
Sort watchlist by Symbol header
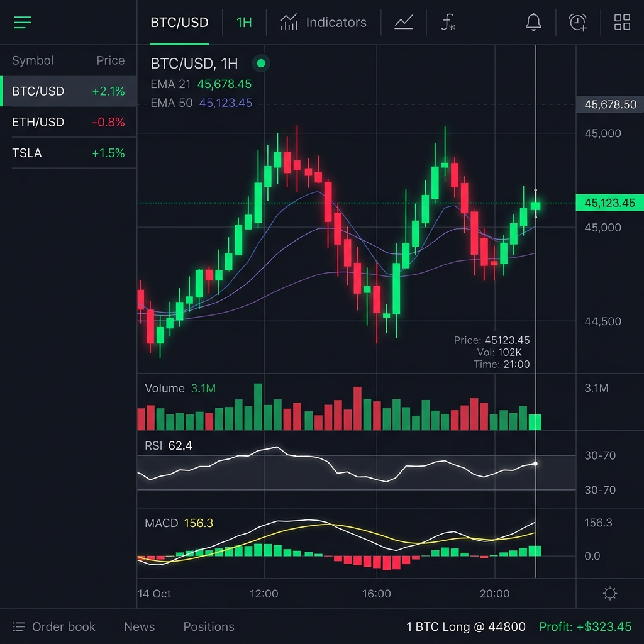click(x=33, y=60)
